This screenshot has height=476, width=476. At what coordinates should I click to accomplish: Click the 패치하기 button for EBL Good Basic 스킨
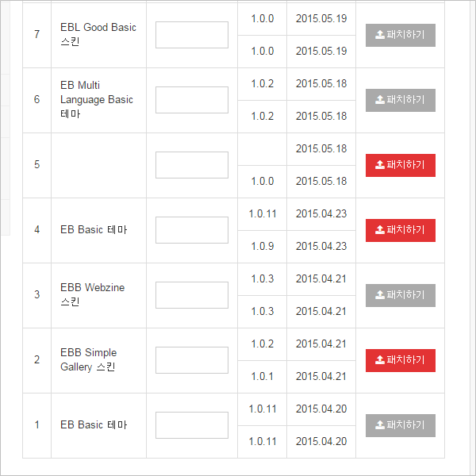401,35
